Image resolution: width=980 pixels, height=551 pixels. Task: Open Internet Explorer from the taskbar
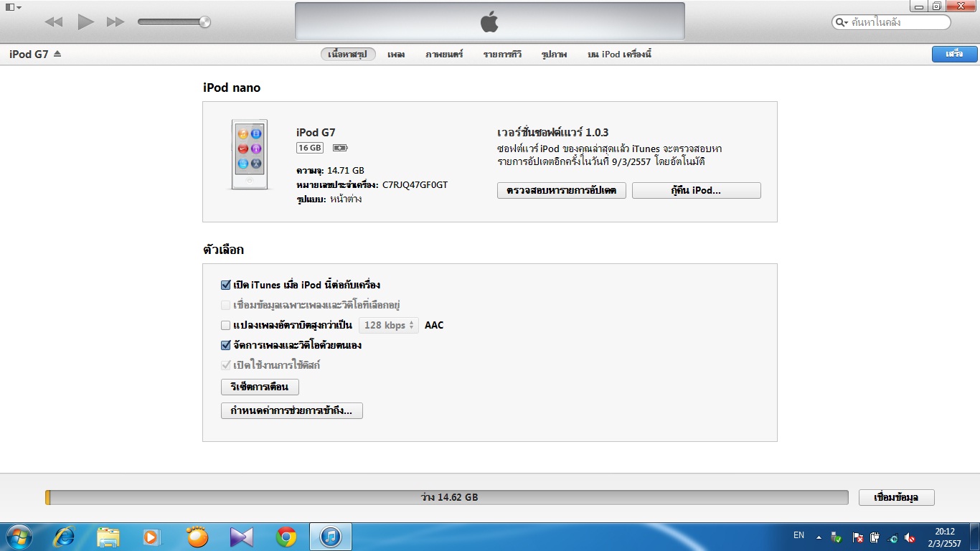(65, 537)
